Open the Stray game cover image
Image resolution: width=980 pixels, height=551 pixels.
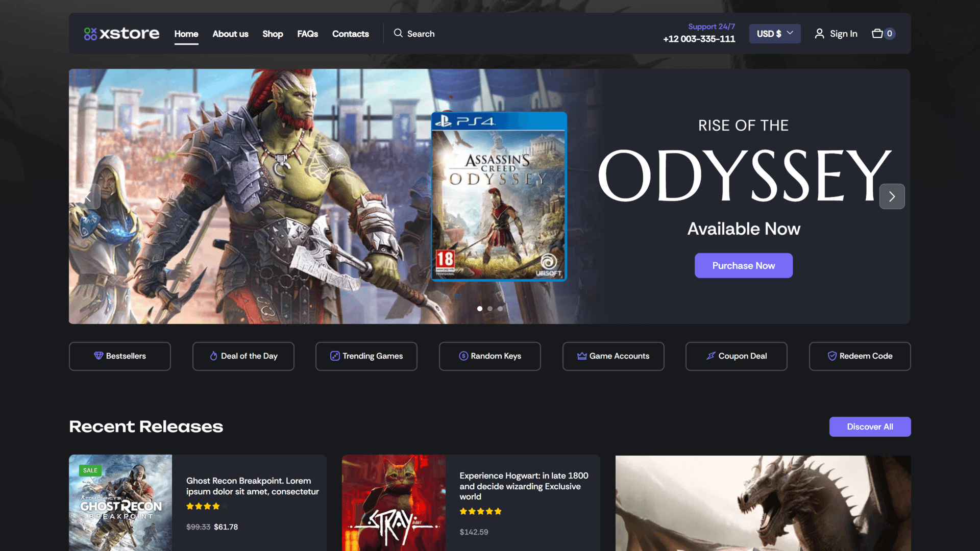click(x=394, y=503)
